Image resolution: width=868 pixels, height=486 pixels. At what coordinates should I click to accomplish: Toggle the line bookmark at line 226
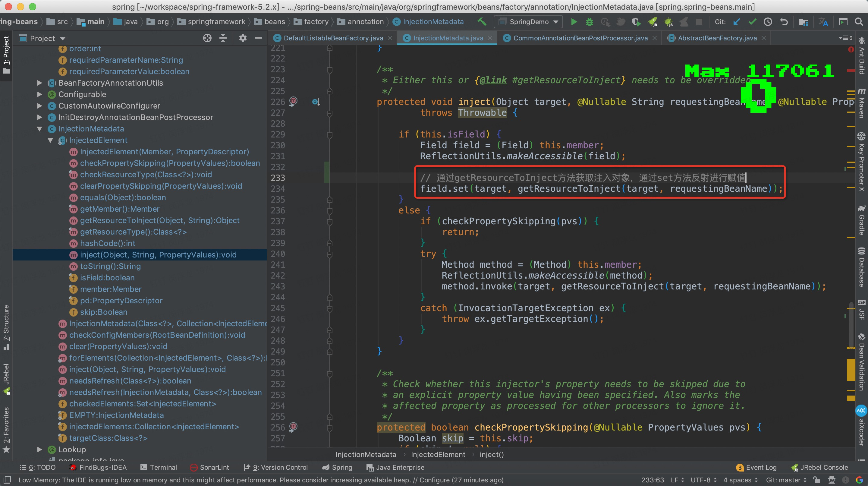click(x=291, y=101)
